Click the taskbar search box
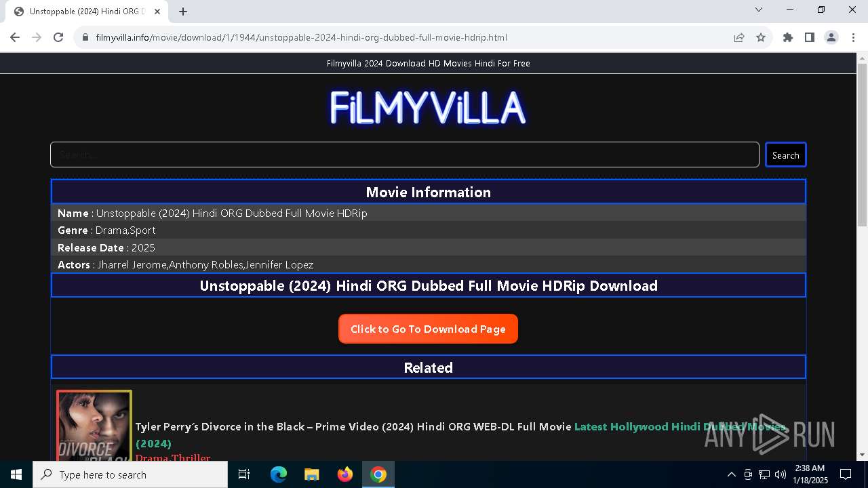This screenshot has width=868, height=488. pos(130,474)
